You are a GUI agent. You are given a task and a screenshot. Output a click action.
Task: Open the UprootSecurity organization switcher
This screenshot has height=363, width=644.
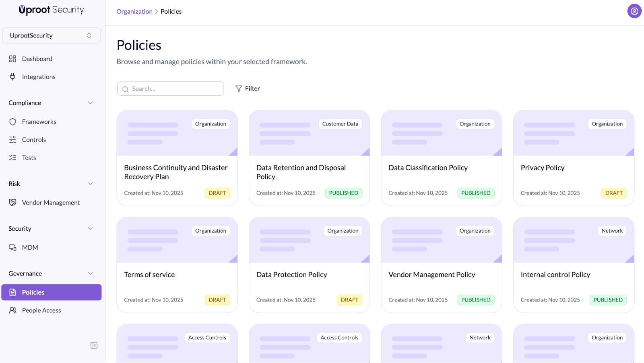click(x=51, y=35)
